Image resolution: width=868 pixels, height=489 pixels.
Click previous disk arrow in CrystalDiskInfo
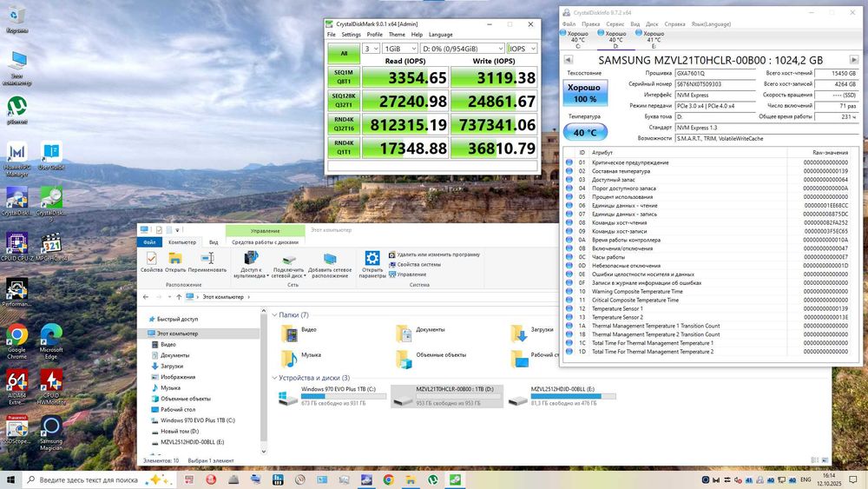point(568,60)
